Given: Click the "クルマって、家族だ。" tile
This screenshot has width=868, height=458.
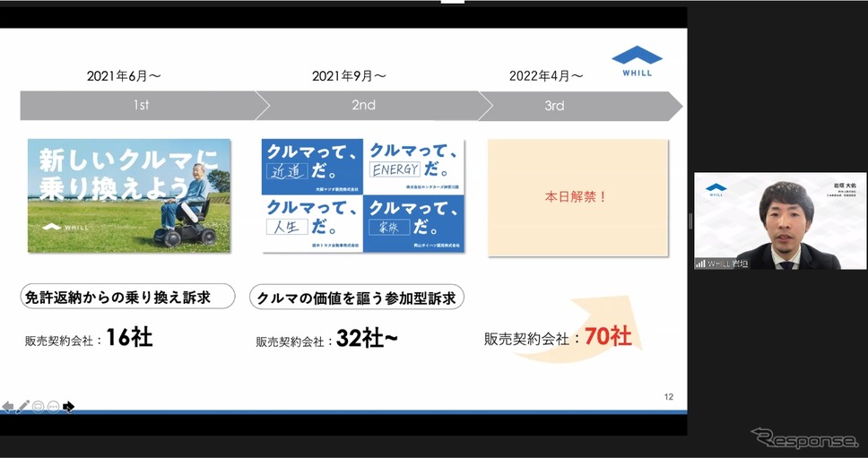Looking at the screenshot, I should coord(414,223).
